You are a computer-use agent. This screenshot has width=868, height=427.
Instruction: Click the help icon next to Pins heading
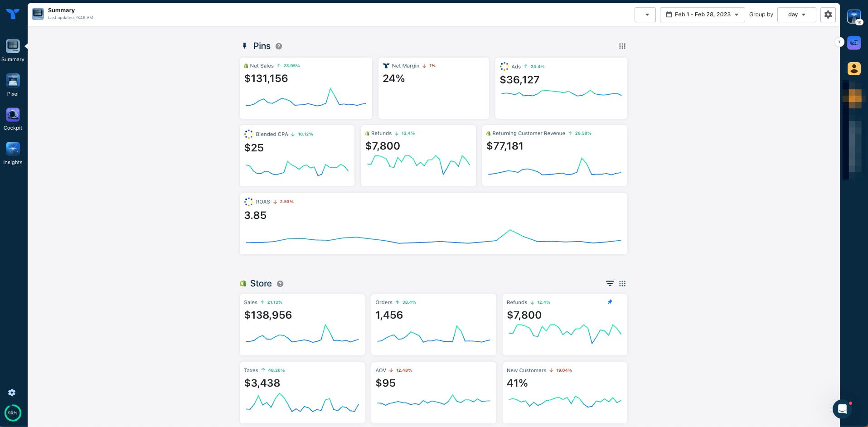click(x=278, y=46)
